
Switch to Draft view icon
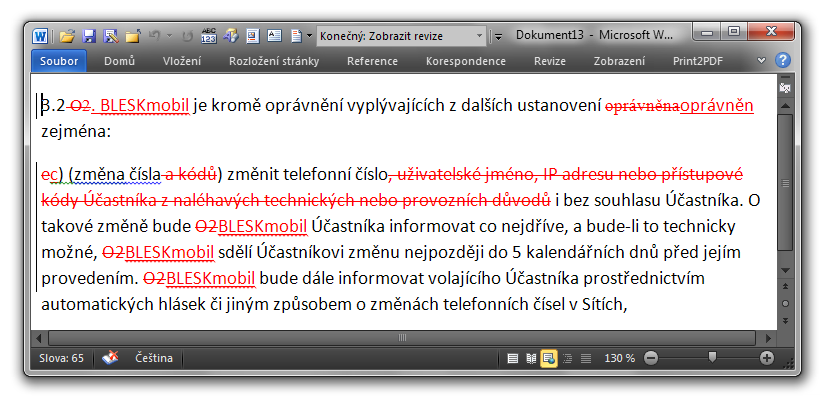pyautogui.click(x=586, y=358)
